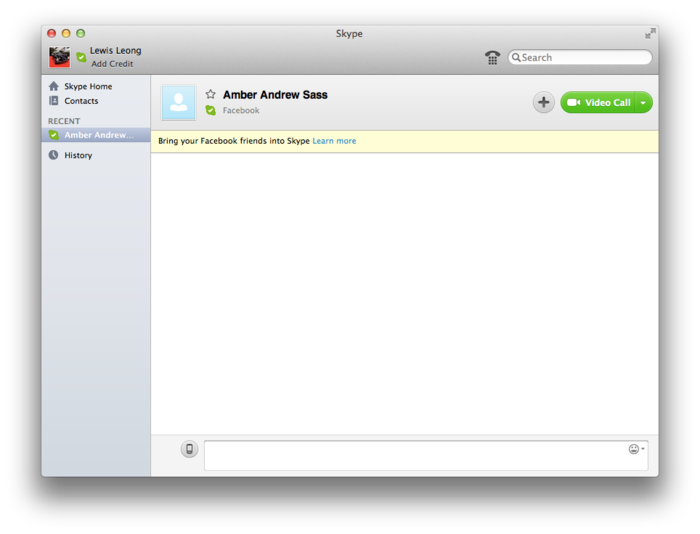Click the Contacts address book icon
This screenshot has height=534, width=700.
(54, 100)
